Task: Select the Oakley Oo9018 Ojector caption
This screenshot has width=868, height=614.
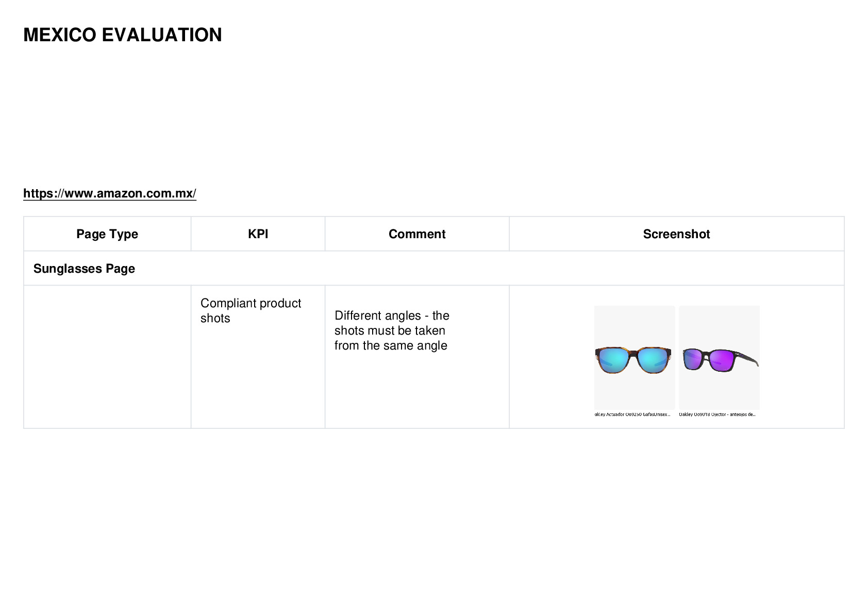Action: click(x=717, y=414)
